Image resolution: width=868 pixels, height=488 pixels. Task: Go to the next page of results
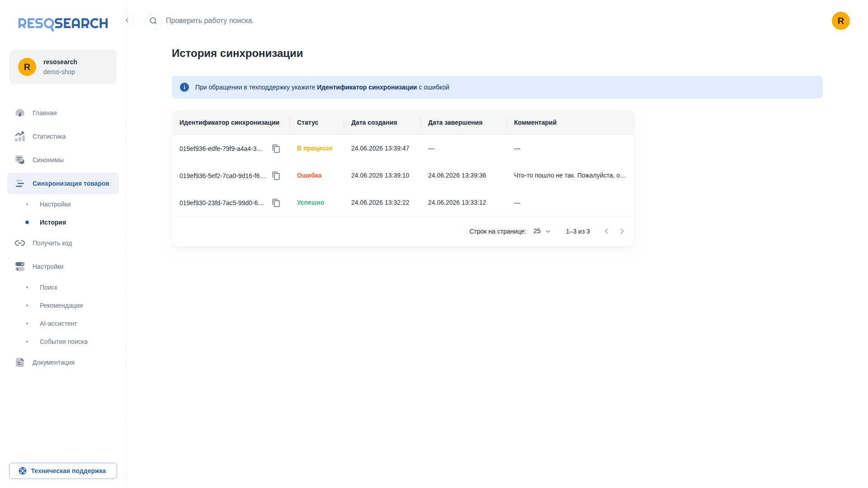point(622,231)
